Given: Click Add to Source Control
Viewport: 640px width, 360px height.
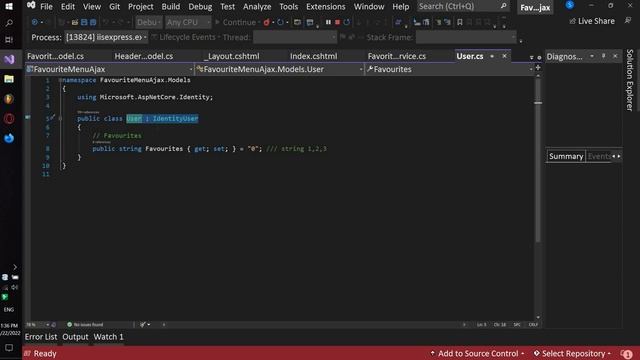Looking at the screenshot, I should 478,353.
